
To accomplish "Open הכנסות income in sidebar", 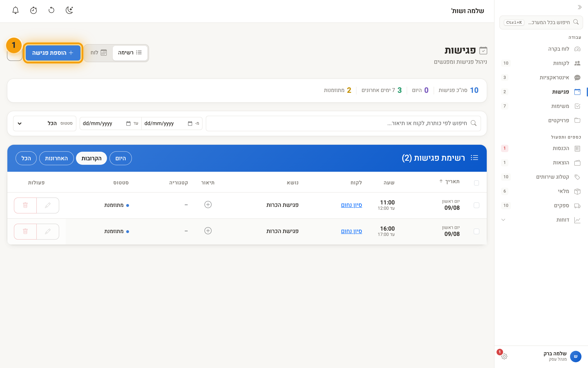I will click(x=541, y=148).
